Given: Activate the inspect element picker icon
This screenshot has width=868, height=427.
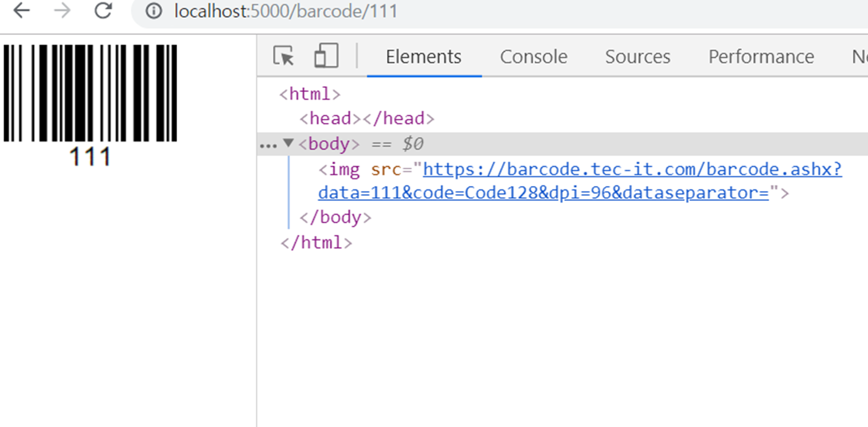Looking at the screenshot, I should tap(284, 56).
